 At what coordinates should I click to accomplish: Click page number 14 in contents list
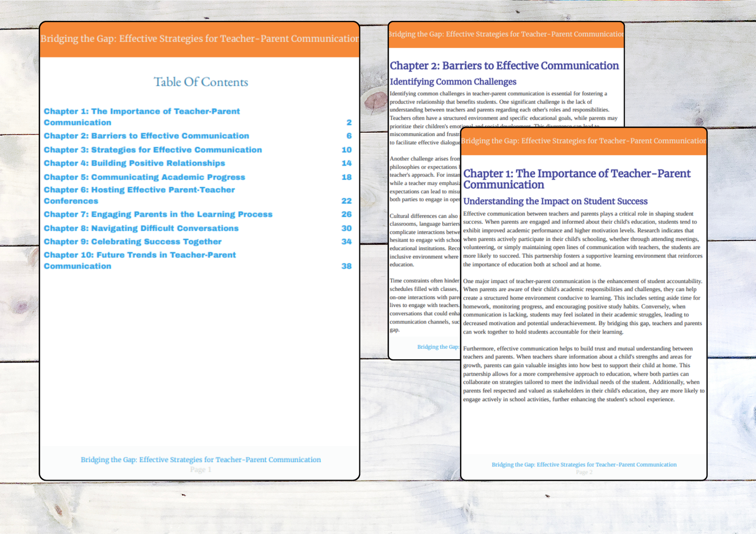pos(346,163)
